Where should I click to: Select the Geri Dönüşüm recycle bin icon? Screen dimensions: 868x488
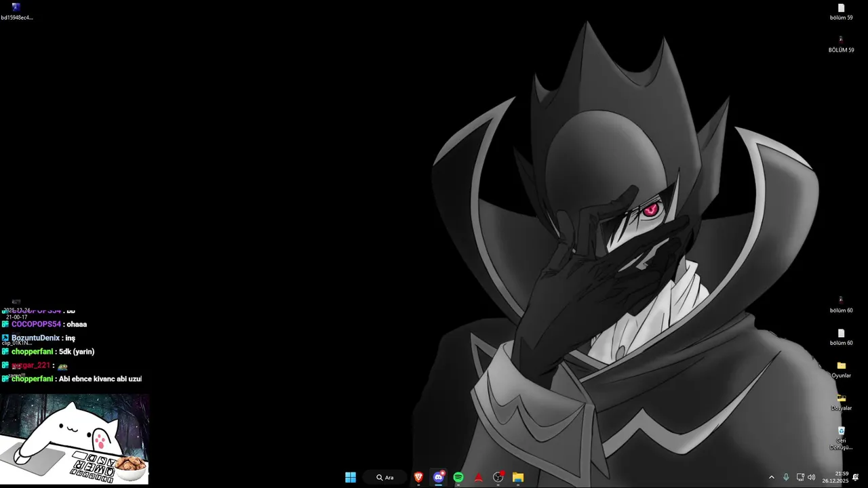point(842,439)
